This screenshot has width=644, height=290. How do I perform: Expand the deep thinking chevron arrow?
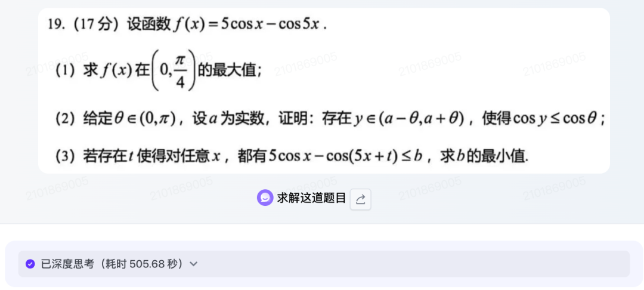click(x=193, y=264)
